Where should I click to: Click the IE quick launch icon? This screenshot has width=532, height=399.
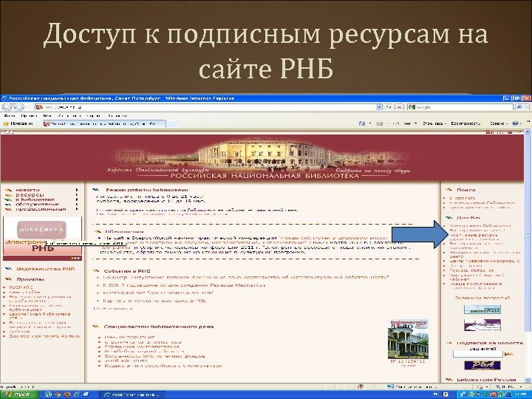coord(77,395)
